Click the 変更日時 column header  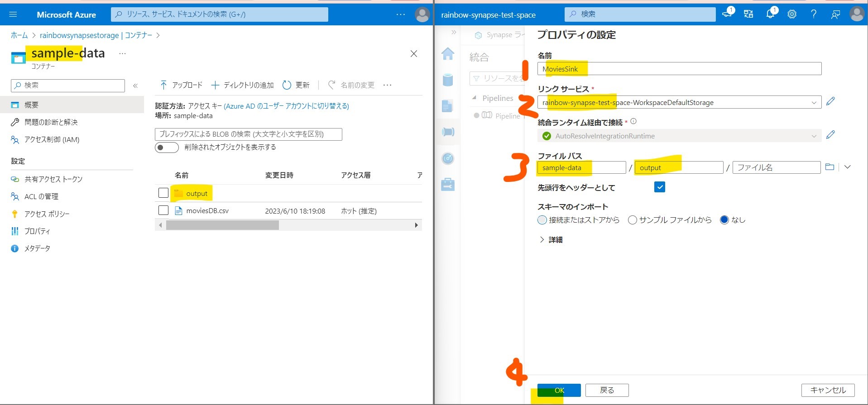(x=279, y=175)
